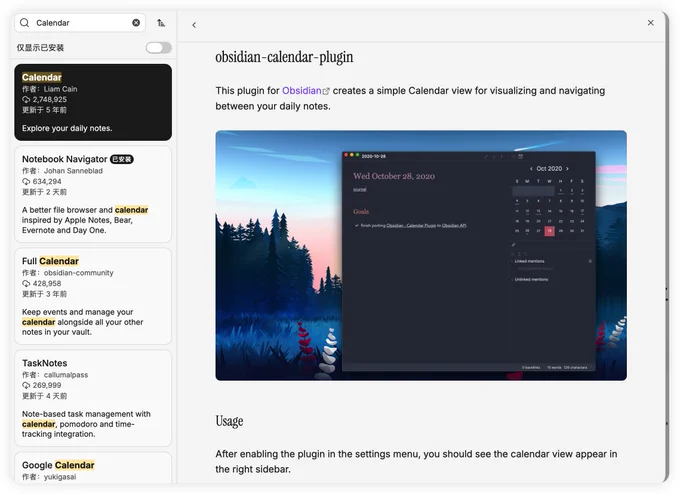Open the plugin sort order menu
680x494 pixels.
(x=161, y=23)
